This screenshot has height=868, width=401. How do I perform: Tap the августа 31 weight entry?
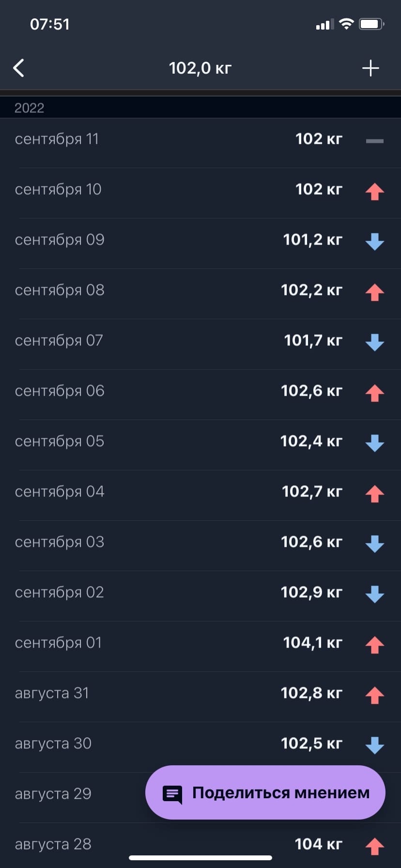(200, 693)
